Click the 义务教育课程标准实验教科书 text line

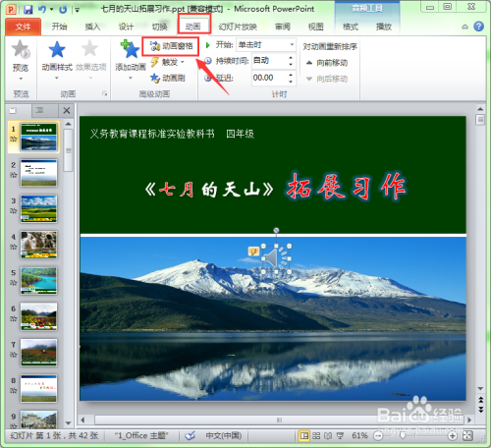coord(152,134)
